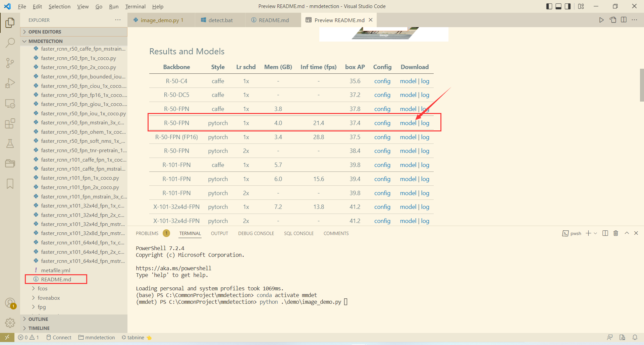Open the Search view in activity bar
The image size is (644, 345).
point(10,43)
